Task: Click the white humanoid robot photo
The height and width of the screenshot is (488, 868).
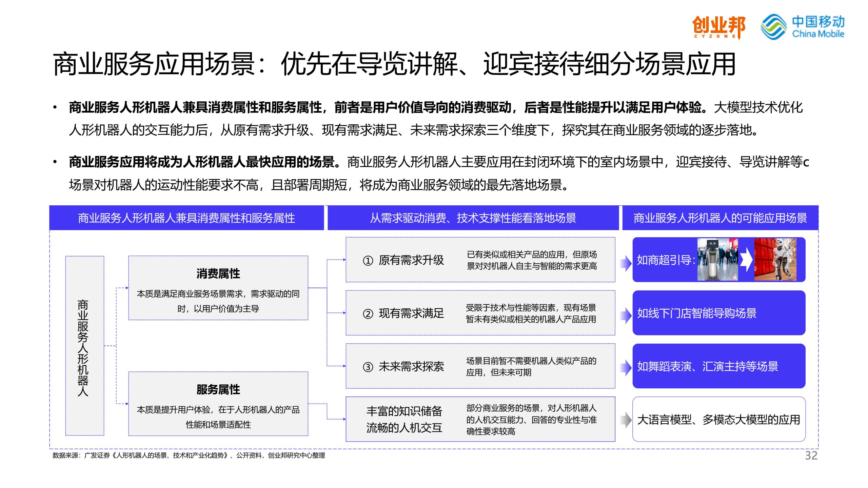Action: [775, 259]
